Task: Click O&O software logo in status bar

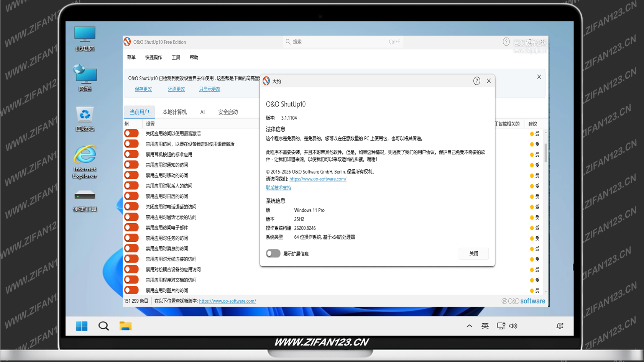Action: pos(523,301)
